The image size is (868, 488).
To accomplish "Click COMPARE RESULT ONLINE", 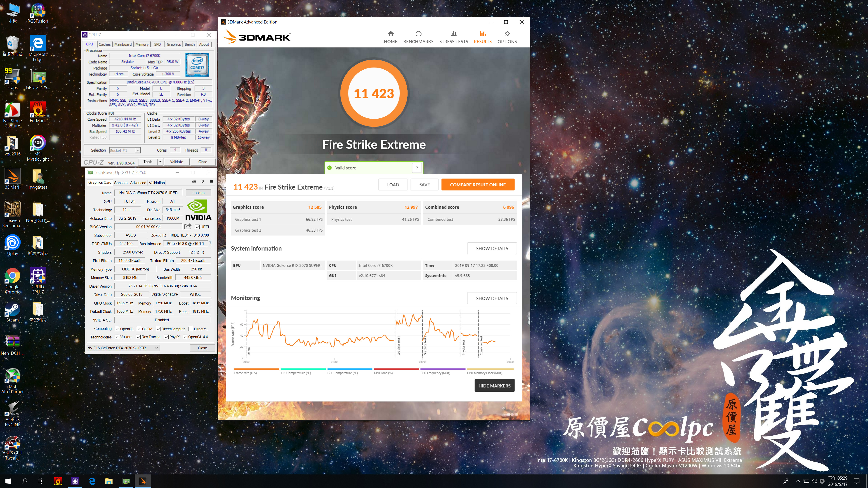I will pos(477,185).
